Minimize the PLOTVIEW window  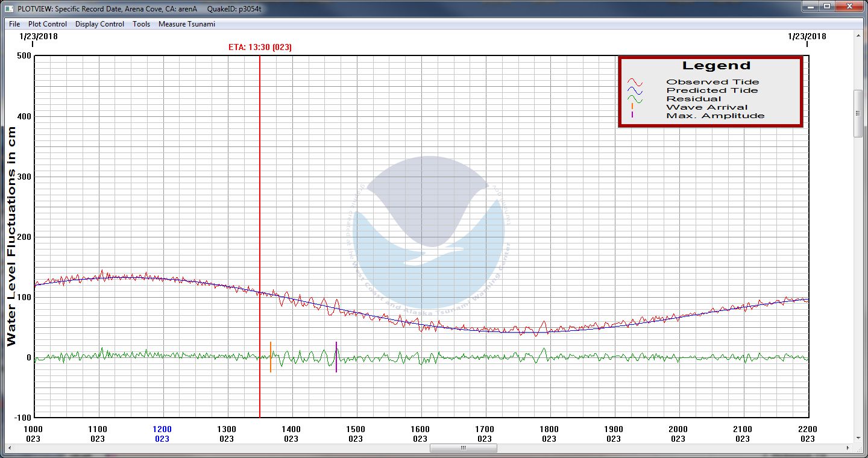click(810, 7)
